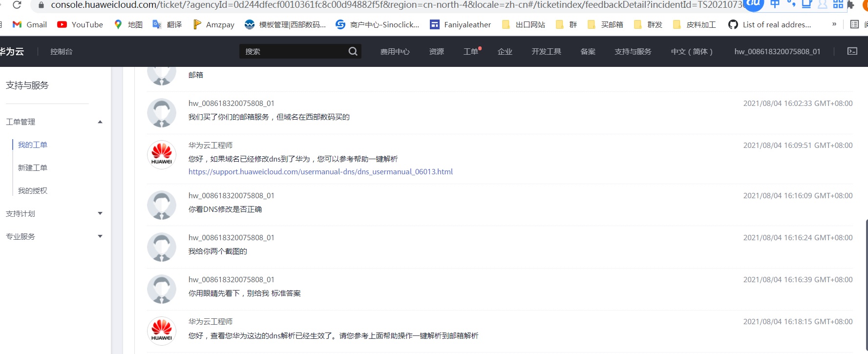
Task: Open the 翻译 translate bookmark
Action: (167, 24)
